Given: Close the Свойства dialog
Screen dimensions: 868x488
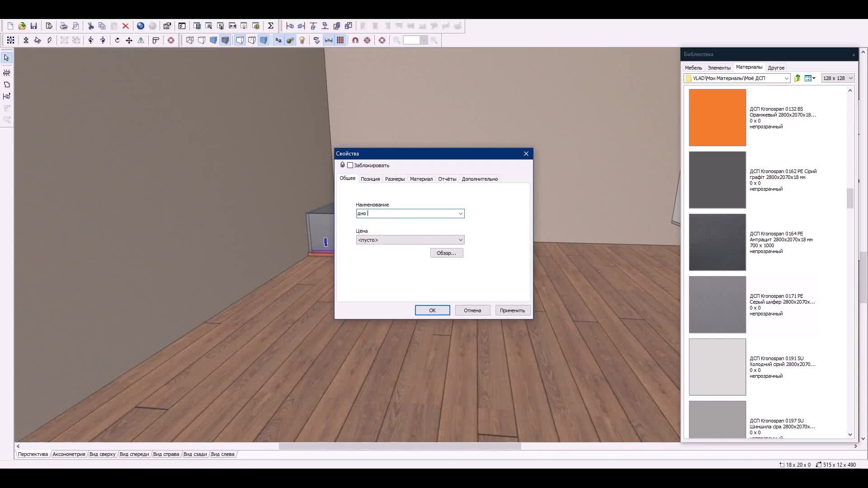Looking at the screenshot, I should [526, 154].
